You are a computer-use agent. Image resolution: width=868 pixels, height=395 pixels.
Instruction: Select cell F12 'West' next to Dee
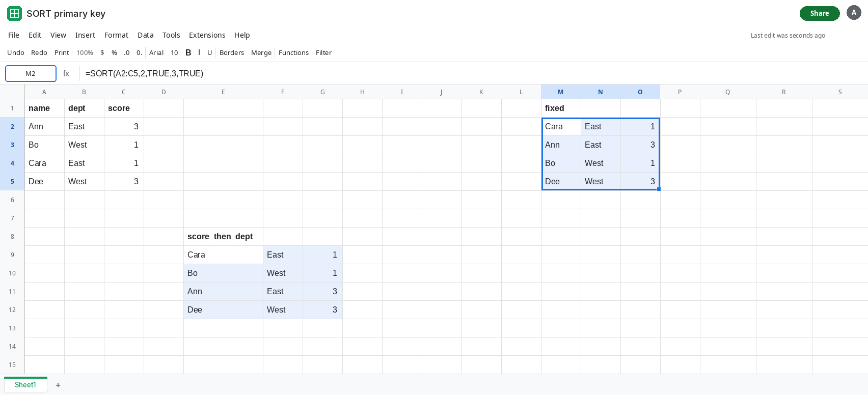click(283, 310)
